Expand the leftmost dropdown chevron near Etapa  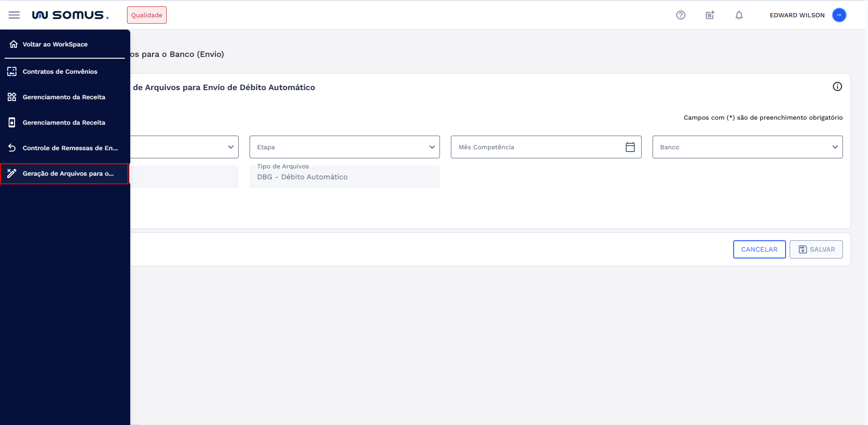(231, 147)
